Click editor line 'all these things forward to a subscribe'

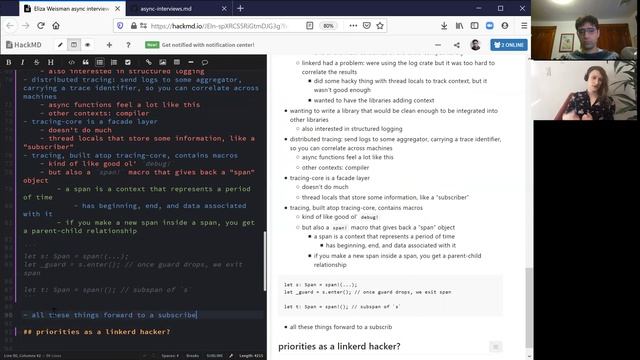coord(110,315)
